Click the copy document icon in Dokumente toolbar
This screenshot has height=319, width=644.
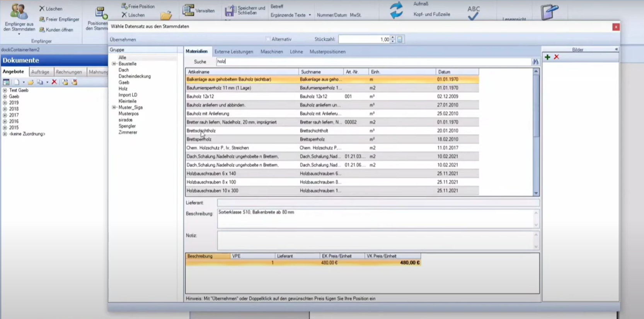click(40, 82)
